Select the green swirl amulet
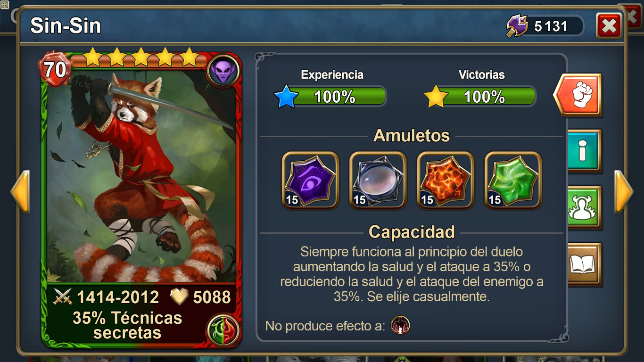644x362 pixels. click(513, 180)
